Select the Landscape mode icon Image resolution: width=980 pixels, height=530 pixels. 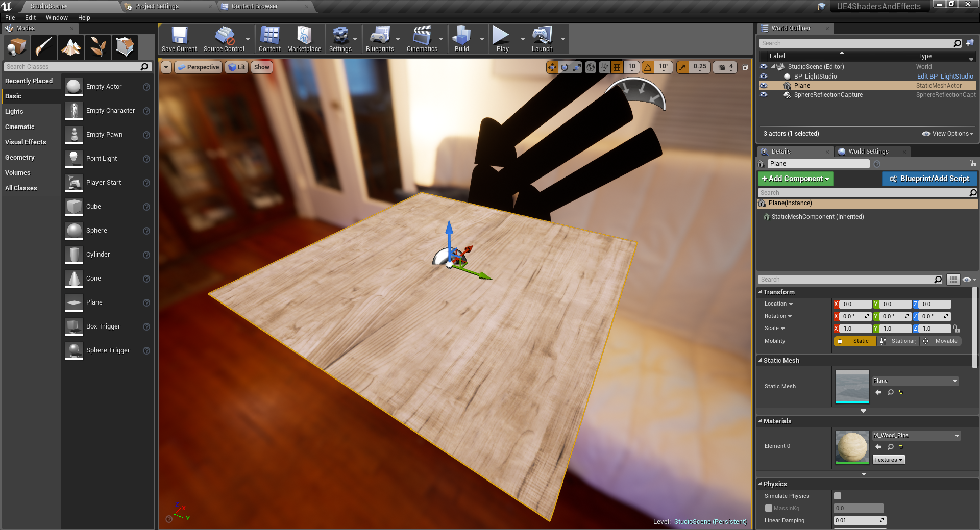tap(71, 47)
